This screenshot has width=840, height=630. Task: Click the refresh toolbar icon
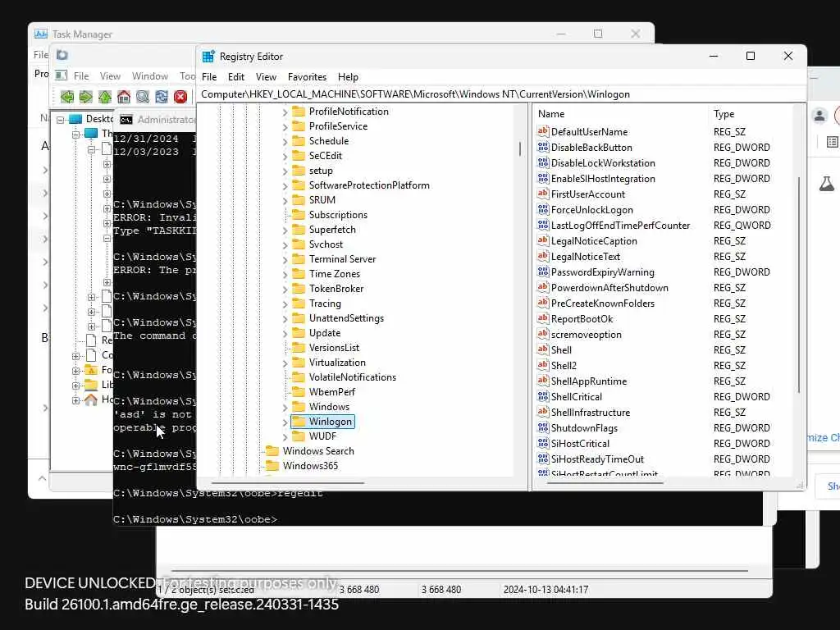(162, 97)
